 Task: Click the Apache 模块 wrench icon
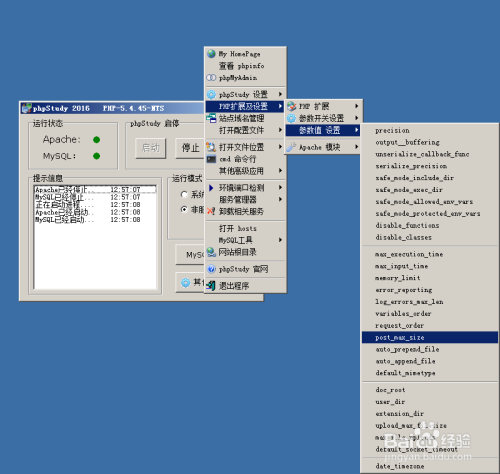(x=291, y=147)
